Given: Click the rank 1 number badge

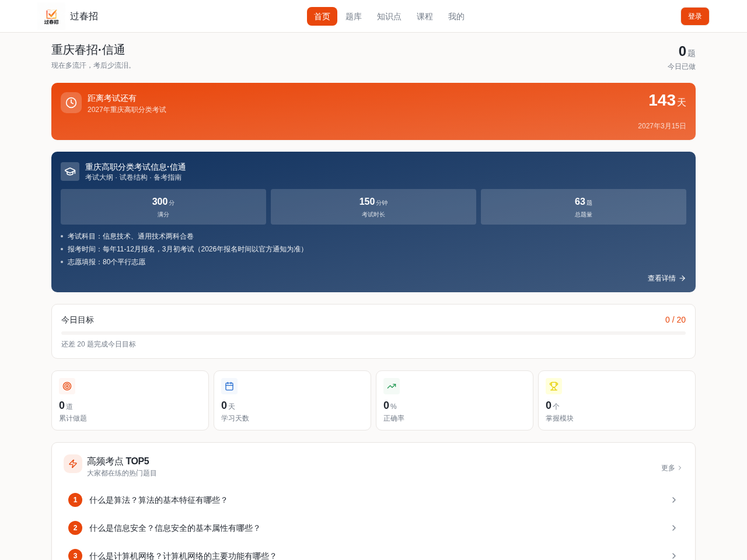Looking at the screenshot, I should [x=75, y=500].
